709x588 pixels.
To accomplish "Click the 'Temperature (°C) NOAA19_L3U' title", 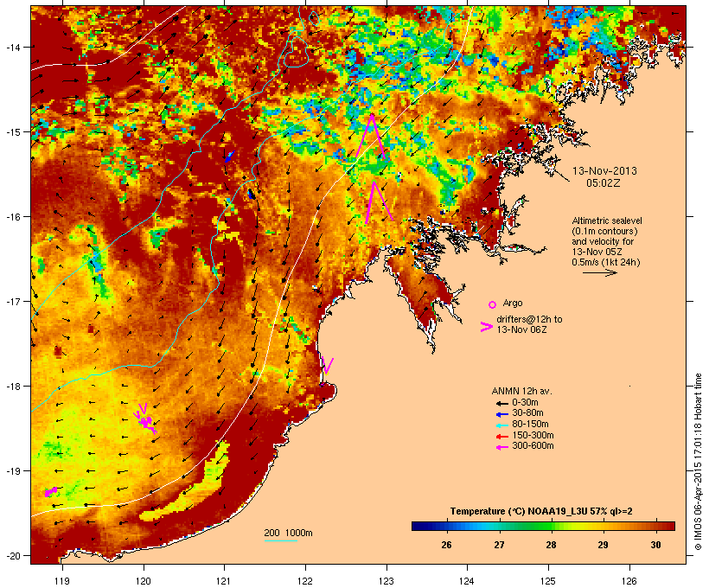I will (x=515, y=511).
